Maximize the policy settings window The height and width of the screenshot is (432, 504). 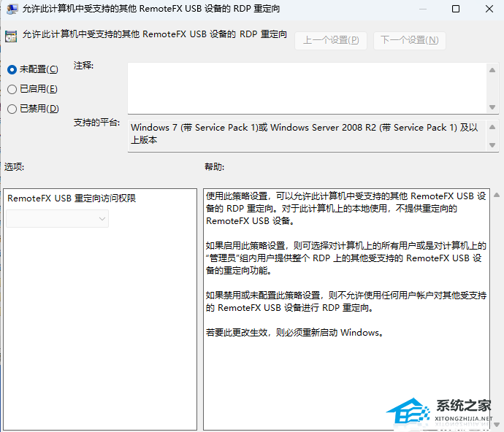click(x=456, y=9)
